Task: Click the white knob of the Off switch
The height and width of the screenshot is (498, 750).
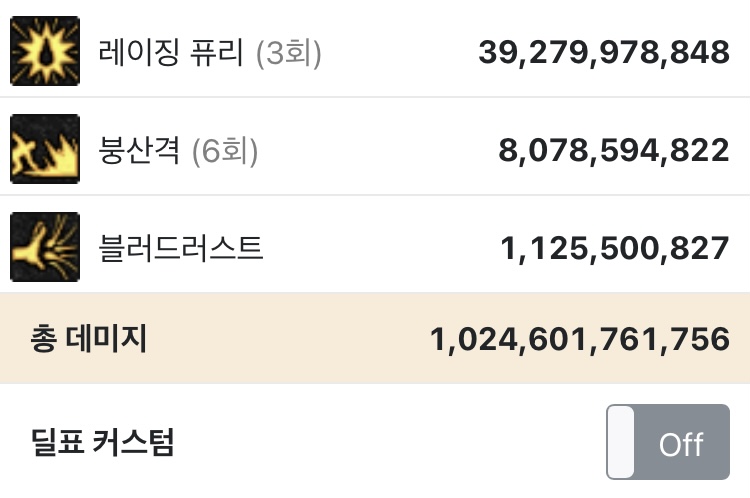Action: pos(621,442)
